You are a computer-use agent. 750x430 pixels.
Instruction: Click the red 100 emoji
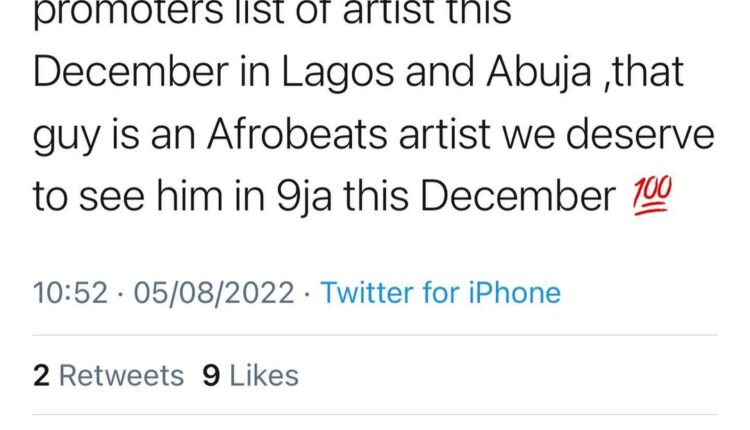pos(649,199)
